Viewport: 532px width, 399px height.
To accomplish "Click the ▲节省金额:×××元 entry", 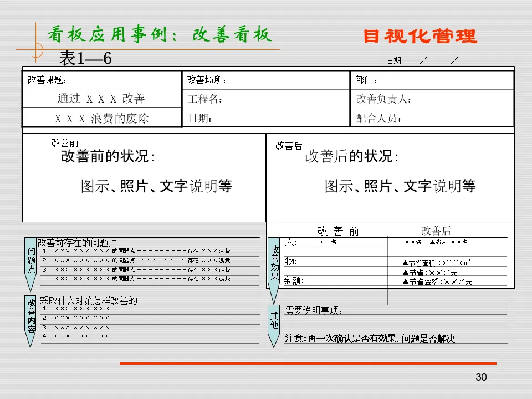I will (x=437, y=282).
